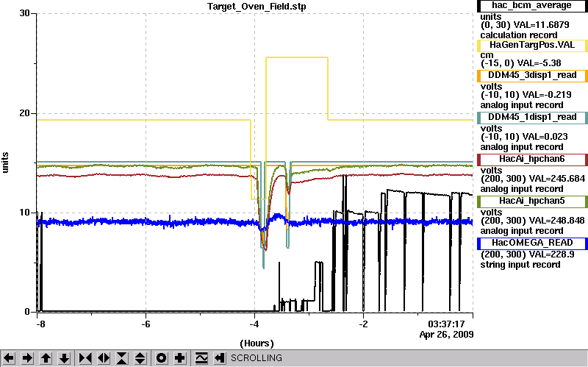The height and width of the screenshot is (367, 588).
Task: Click the SCROLLING status text
Action: [x=256, y=358]
